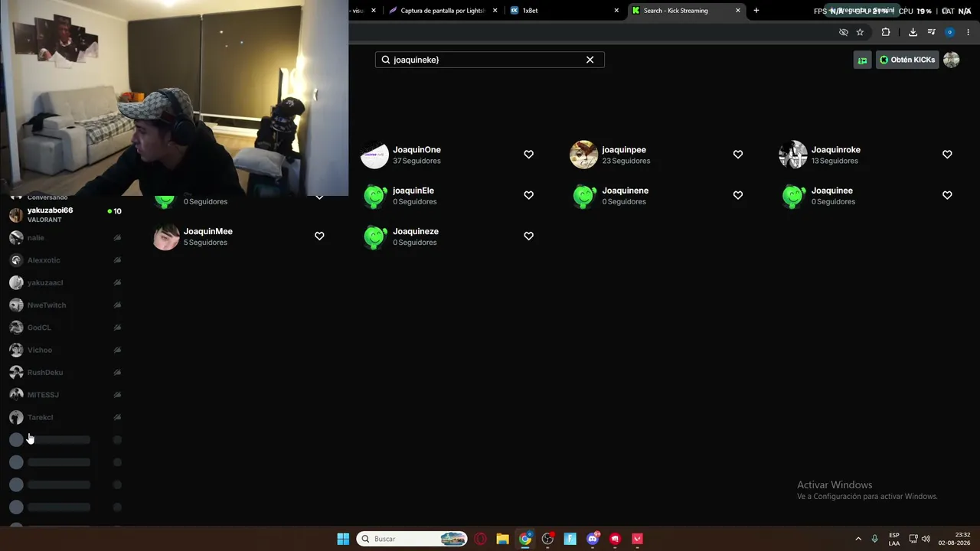Open nalie channel in the sidebar
Screen dimensions: 980x551
tap(65, 238)
